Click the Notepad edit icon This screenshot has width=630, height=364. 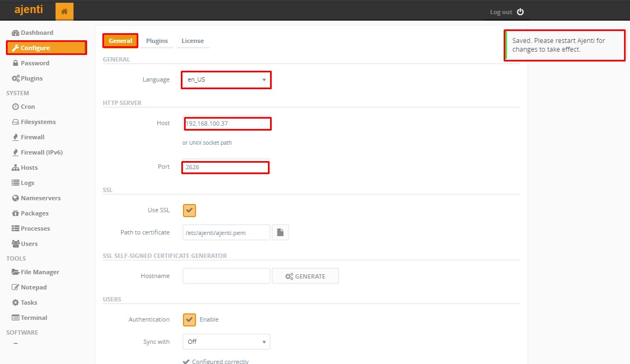click(15, 287)
